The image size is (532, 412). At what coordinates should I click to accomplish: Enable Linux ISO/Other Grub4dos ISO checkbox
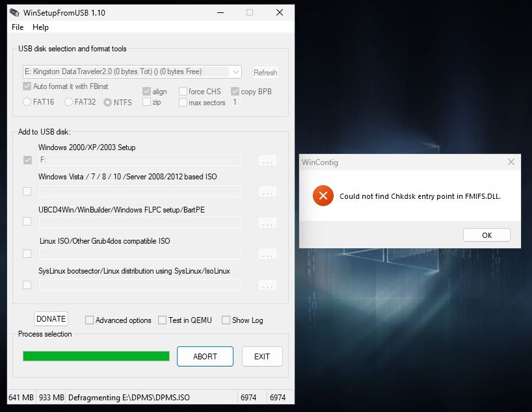click(x=27, y=253)
